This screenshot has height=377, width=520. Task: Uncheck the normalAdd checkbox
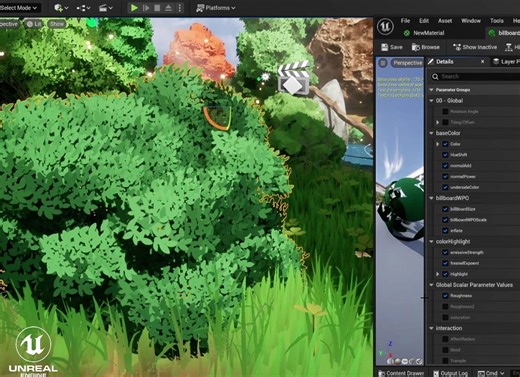445,166
